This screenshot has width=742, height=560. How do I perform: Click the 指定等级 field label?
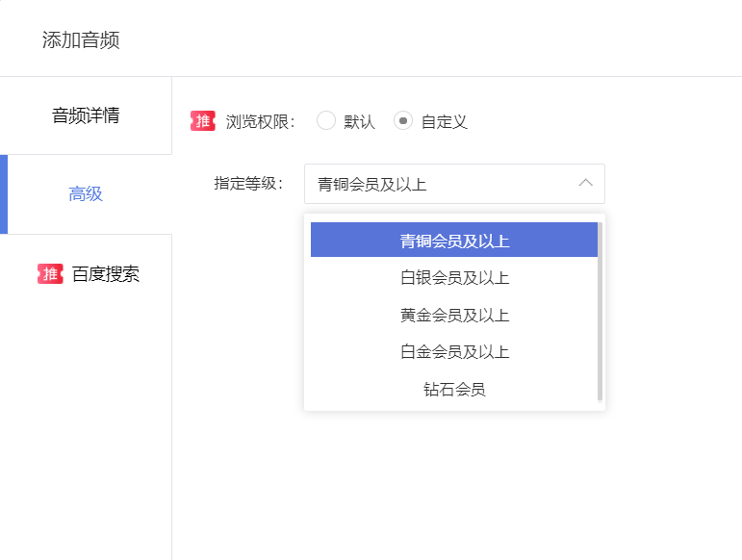[248, 184]
